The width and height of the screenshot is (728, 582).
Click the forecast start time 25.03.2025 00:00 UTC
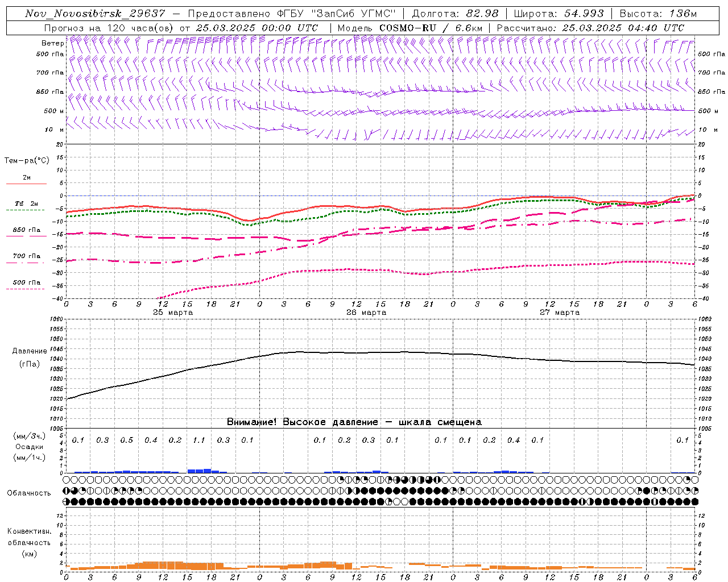coord(257,28)
